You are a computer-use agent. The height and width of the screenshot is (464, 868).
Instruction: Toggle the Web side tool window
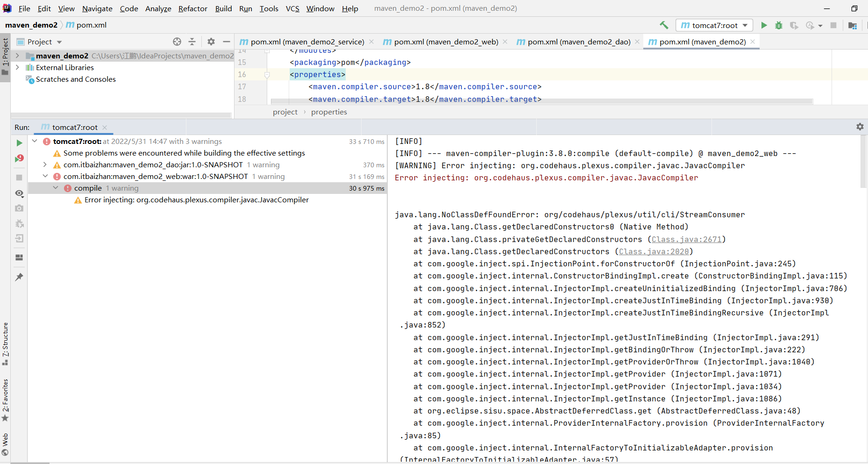pyautogui.click(x=5, y=444)
